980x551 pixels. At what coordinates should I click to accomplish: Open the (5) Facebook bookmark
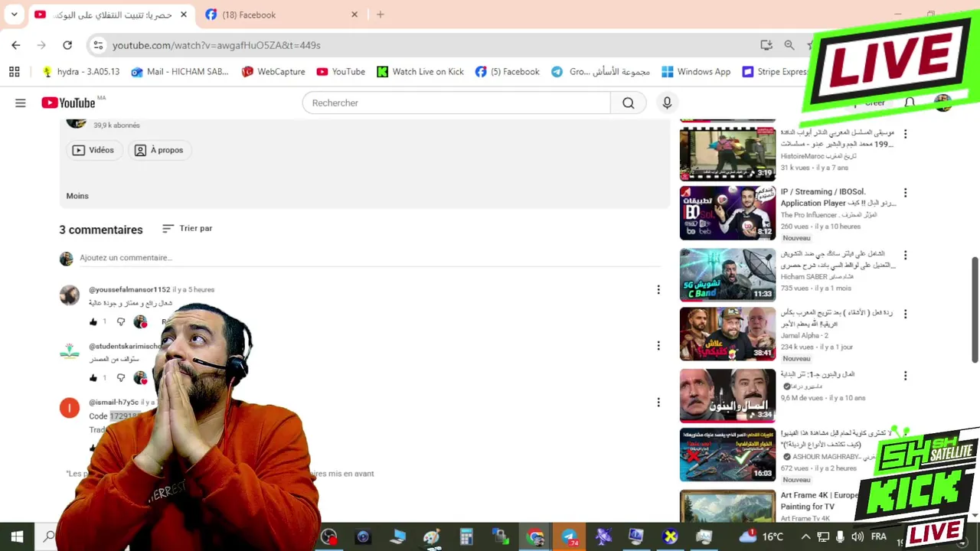click(507, 71)
